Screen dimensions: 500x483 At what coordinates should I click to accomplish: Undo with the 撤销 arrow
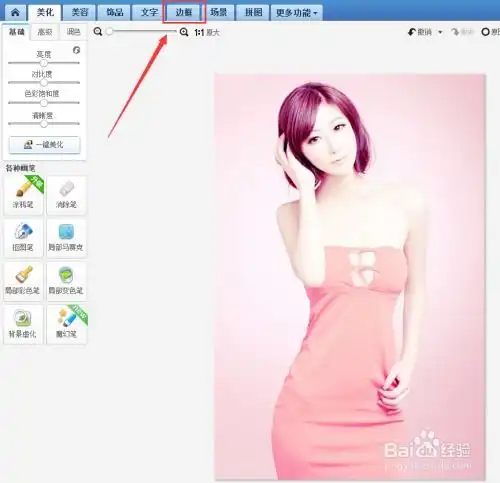pyautogui.click(x=420, y=32)
